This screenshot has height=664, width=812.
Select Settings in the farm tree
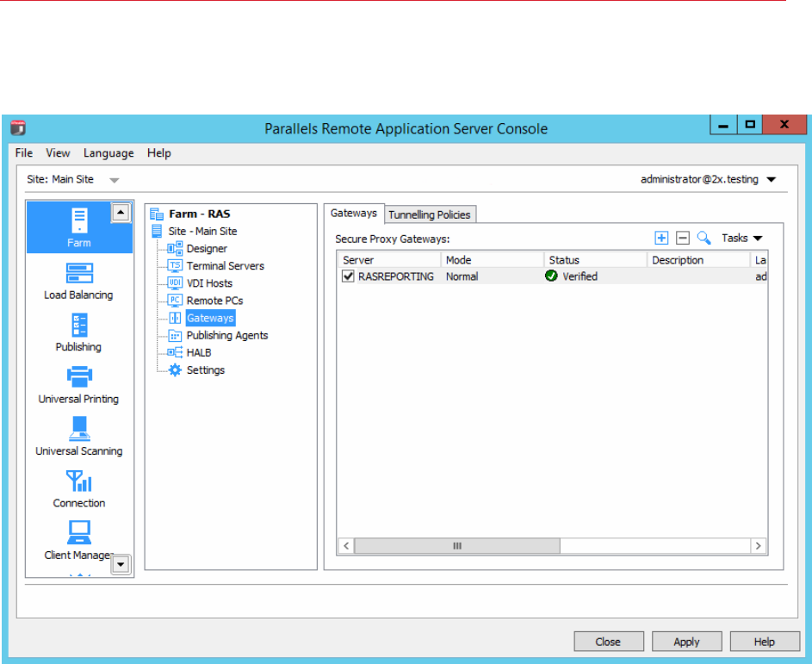pos(206,369)
